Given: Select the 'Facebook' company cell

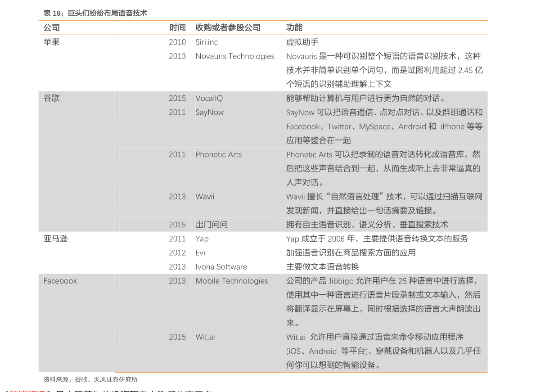Looking at the screenshot, I should coord(60,281).
